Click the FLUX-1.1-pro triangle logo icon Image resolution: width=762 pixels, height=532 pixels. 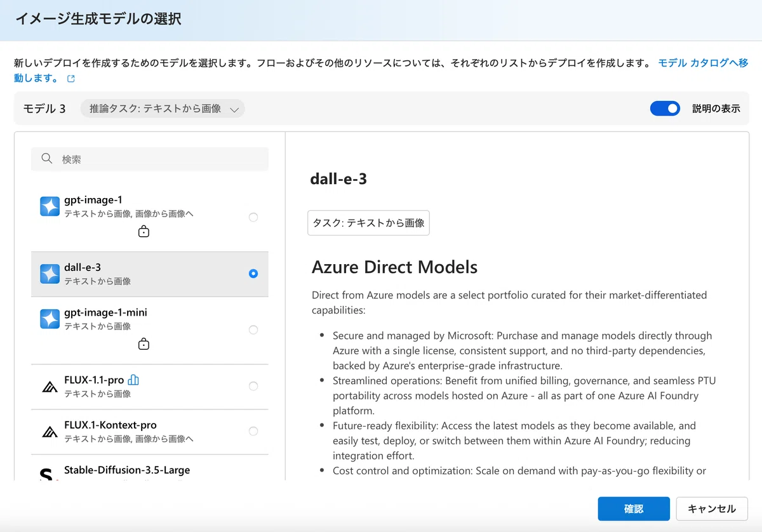(x=50, y=387)
